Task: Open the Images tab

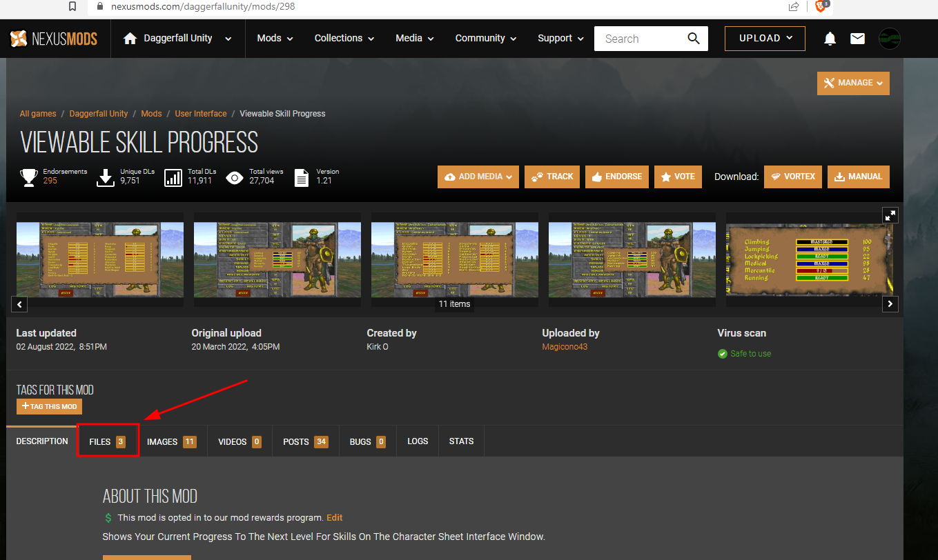Action: coord(172,441)
